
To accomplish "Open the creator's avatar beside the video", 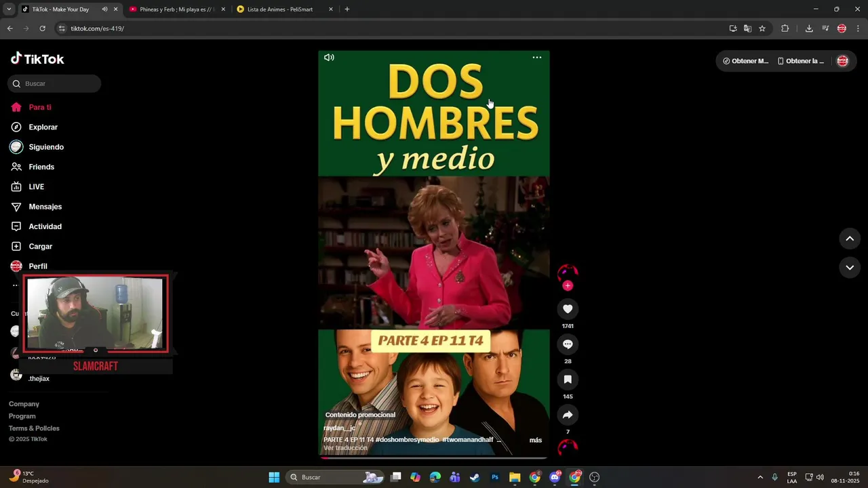I will 568,272.
